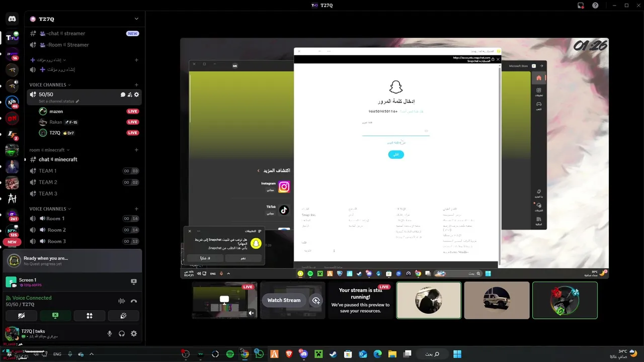The image size is (644, 362).
Task: Open T27Q server dropdown menu
Action: [136, 19]
